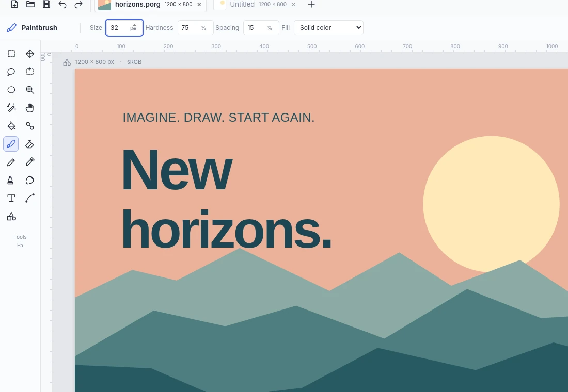
Task: Select the dashed-square tool with top arrow
Action: pos(30,72)
